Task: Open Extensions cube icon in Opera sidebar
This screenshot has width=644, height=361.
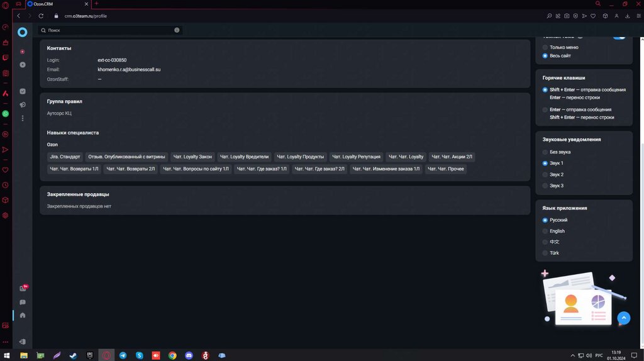Action: 5,201
